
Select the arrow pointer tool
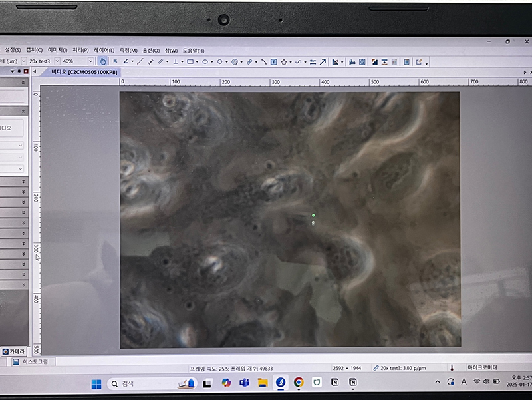pyautogui.click(x=115, y=61)
